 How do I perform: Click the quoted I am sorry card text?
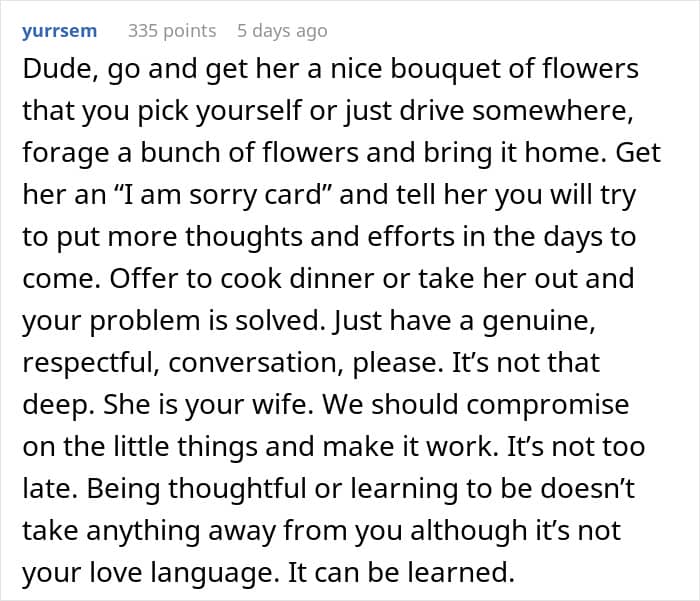225,195
